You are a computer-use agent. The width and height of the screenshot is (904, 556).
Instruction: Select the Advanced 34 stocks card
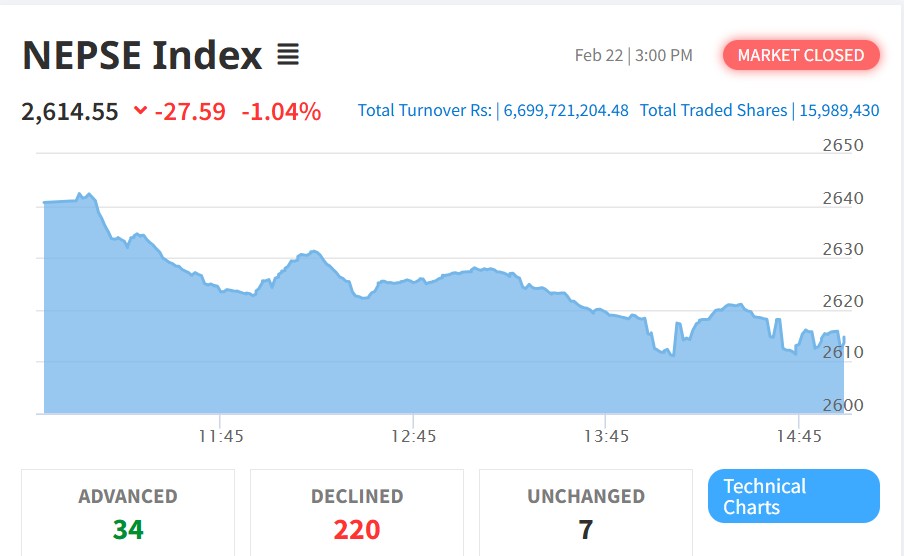tap(128, 512)
